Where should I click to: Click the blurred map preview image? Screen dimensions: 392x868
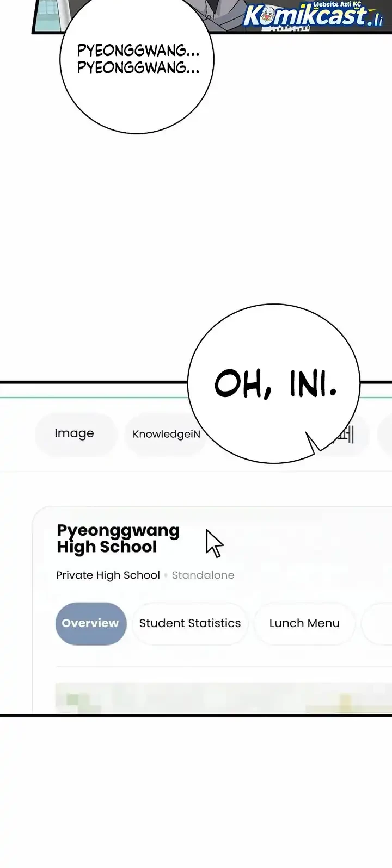[224, 698]
